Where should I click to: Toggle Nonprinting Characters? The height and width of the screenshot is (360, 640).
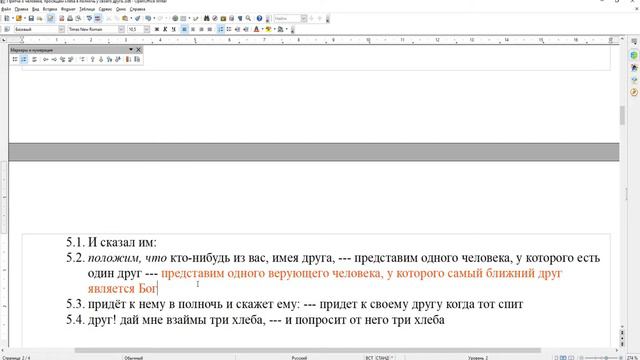tap(240, 18)
